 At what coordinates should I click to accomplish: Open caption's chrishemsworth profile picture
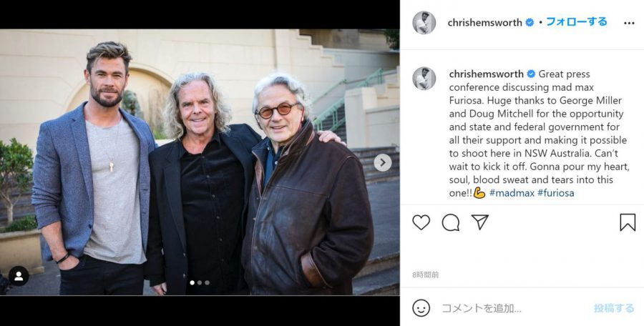tap(424, 78)
